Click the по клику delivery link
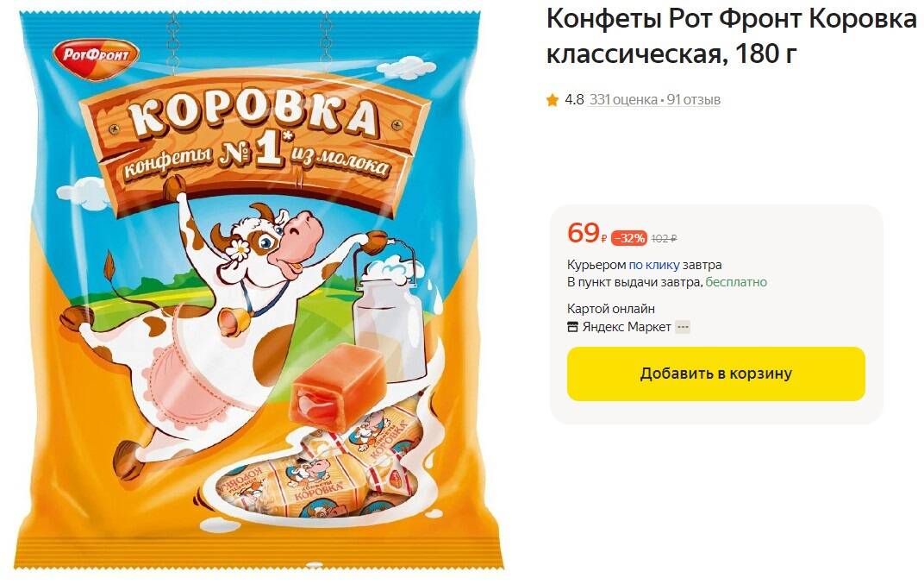924x584 pixels. (x=654, y=265)
